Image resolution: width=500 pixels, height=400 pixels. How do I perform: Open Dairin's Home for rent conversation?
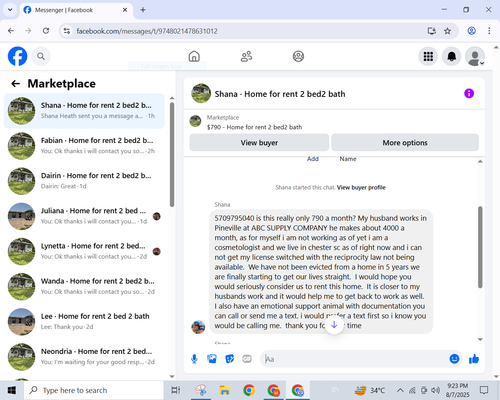pyautogui.click(x=84, y=181)
